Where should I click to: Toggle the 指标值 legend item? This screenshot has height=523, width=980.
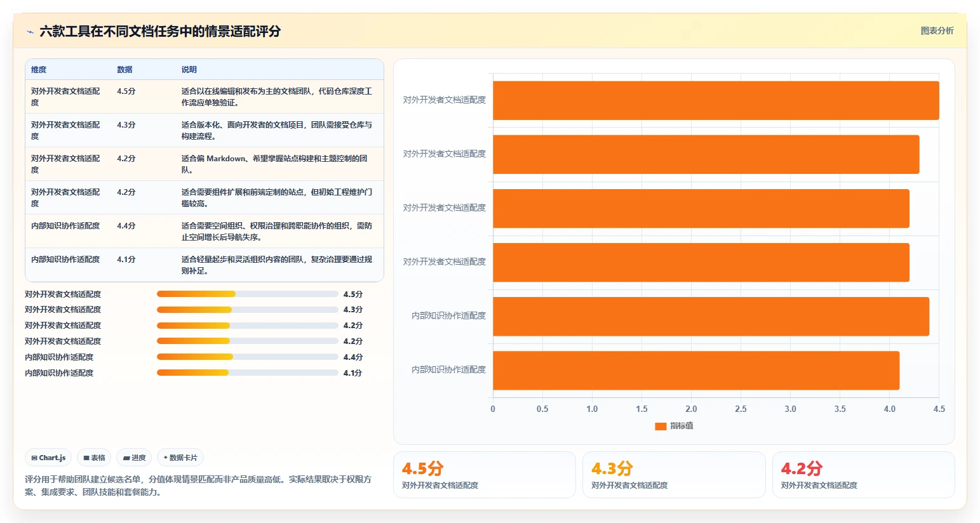[674, 426]
